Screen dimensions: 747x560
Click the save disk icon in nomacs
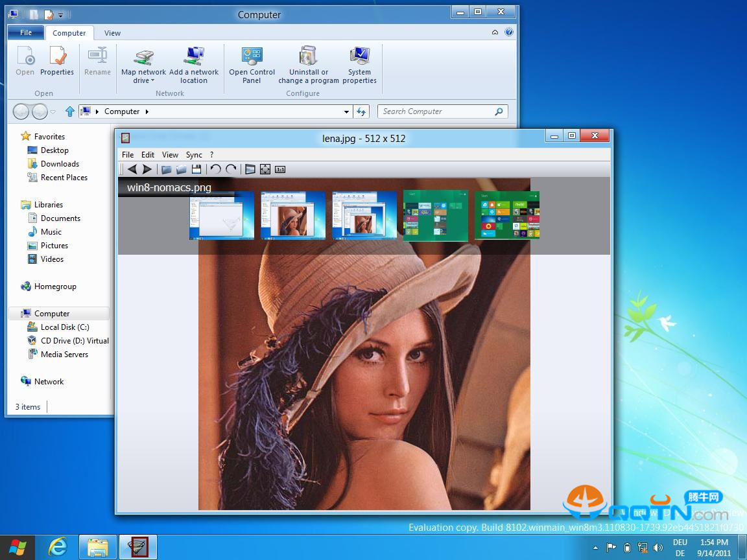[x=196, y=169]
